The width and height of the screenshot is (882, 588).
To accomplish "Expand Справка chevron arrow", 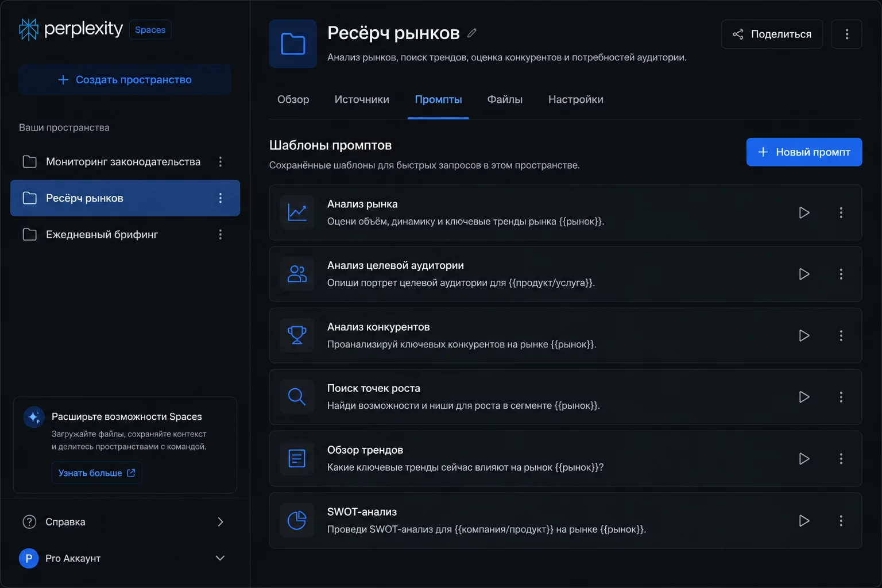I will [x=220, y=522].
